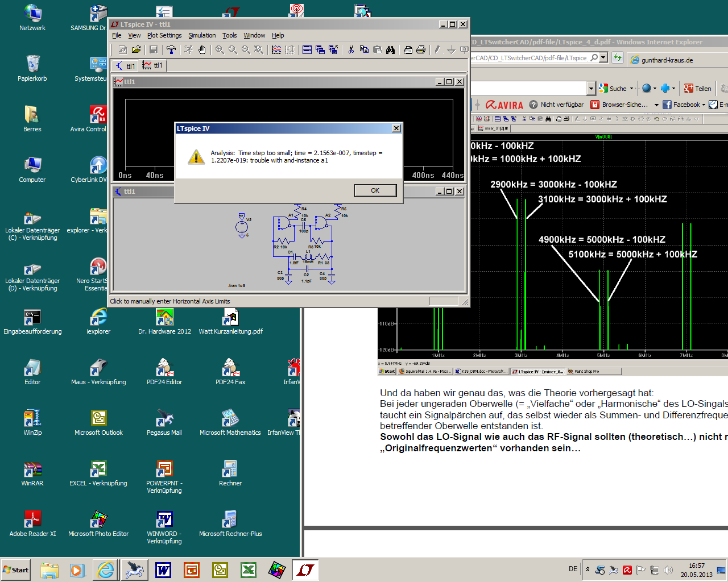This screenshot has width=728, height=582.
Task: Switch to the ttl1 schematic tab
Action: (126, 66)
